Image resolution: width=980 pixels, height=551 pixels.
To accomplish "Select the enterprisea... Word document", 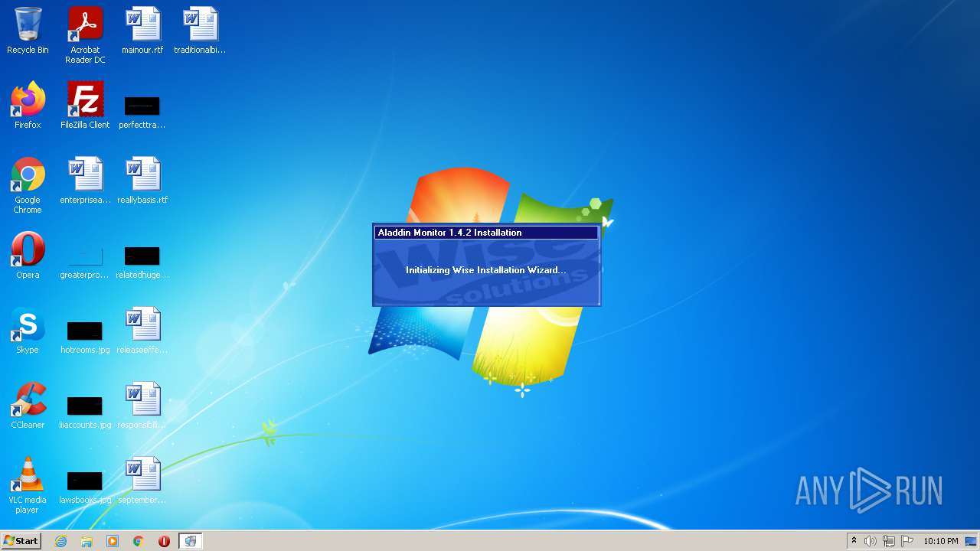I will 85,181.
